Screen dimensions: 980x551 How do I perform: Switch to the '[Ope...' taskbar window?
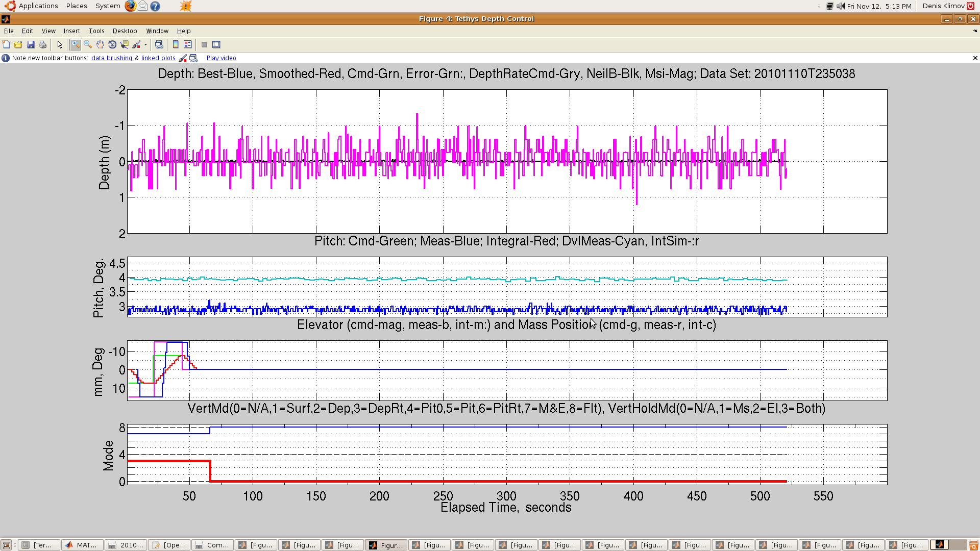pos(169,545)
